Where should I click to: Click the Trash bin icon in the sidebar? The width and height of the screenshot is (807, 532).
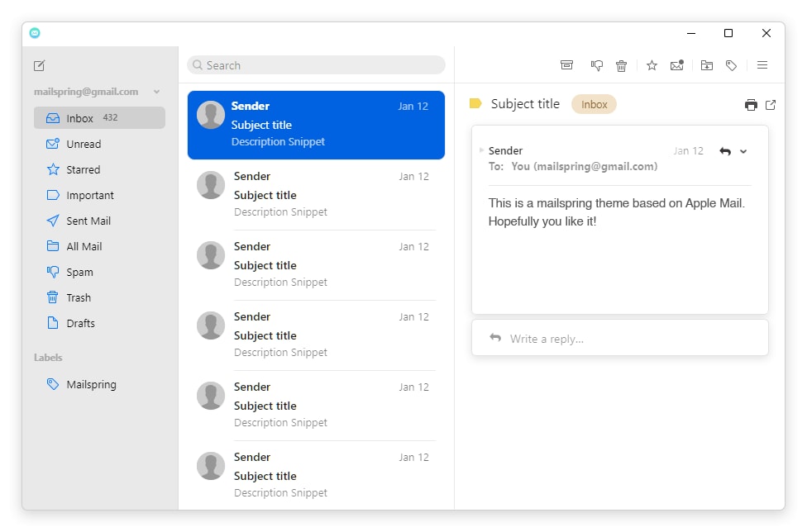[x=52, y=297]
